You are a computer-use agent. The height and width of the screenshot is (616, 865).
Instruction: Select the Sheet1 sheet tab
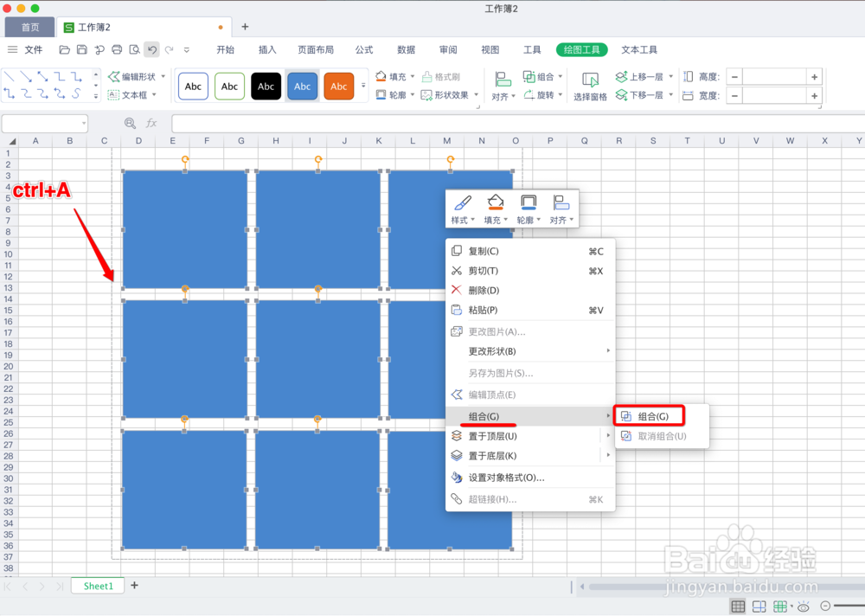tap(99, 586)
